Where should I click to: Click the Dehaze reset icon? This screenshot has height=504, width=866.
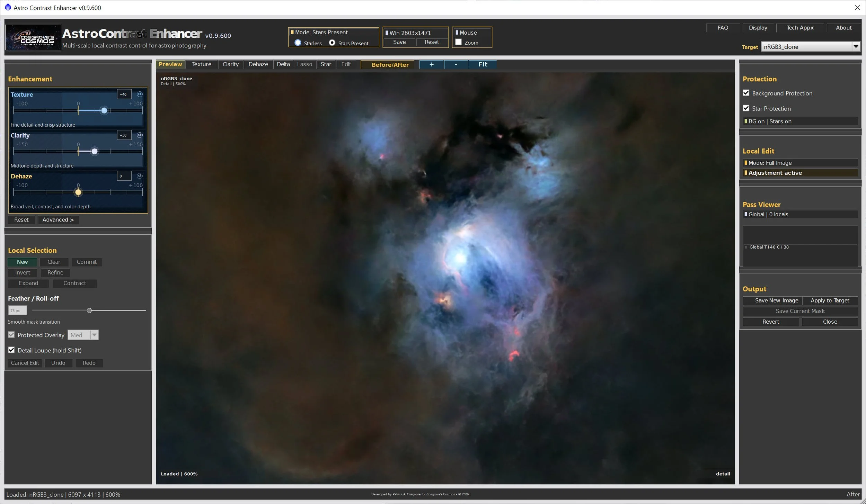click(140, 176)
